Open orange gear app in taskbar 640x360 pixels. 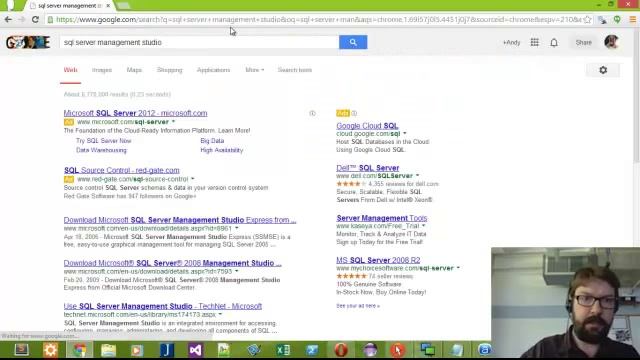51,350
